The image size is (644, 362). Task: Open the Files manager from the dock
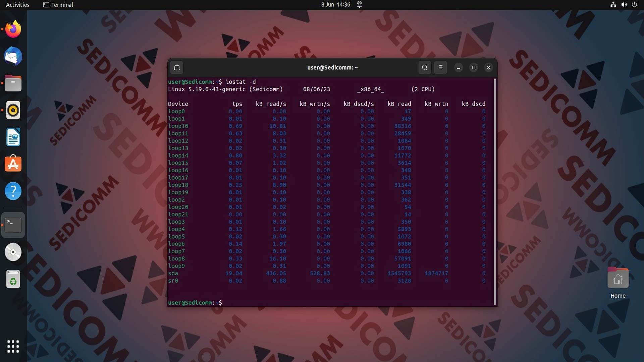coord(13,83)
